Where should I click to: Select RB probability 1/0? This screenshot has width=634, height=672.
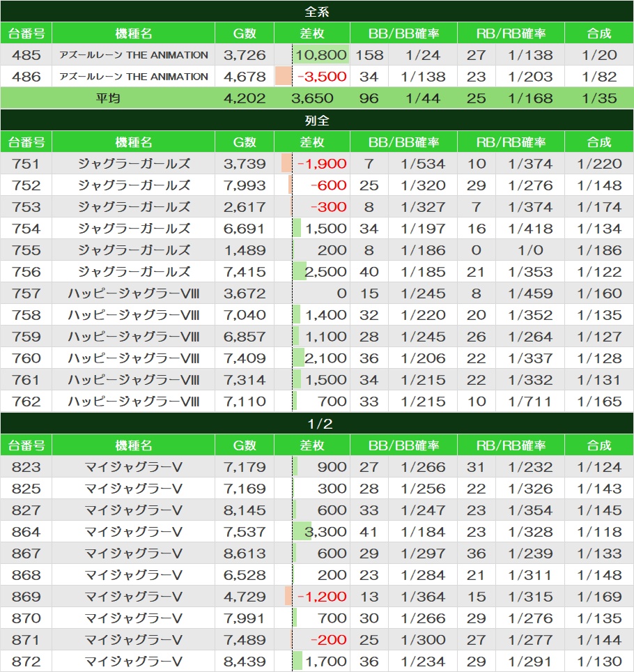click(530, 250)
